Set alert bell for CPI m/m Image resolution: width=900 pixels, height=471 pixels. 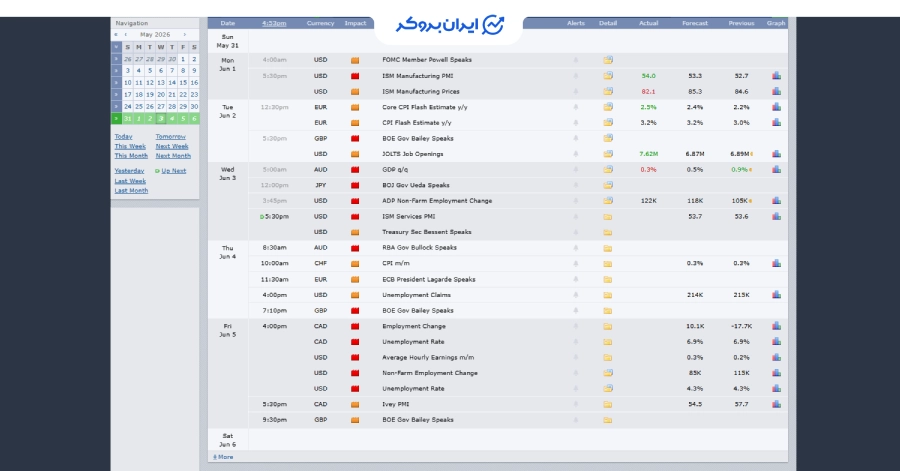click(576, 263)
